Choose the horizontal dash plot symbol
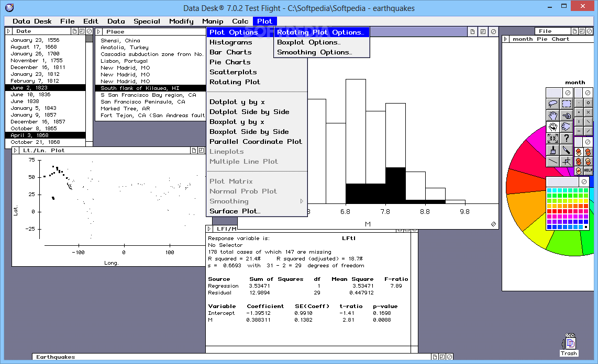 tap(579, 131)
